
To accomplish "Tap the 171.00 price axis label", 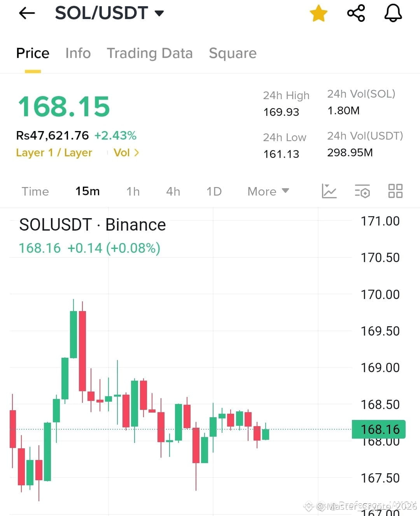I will 380,221.
